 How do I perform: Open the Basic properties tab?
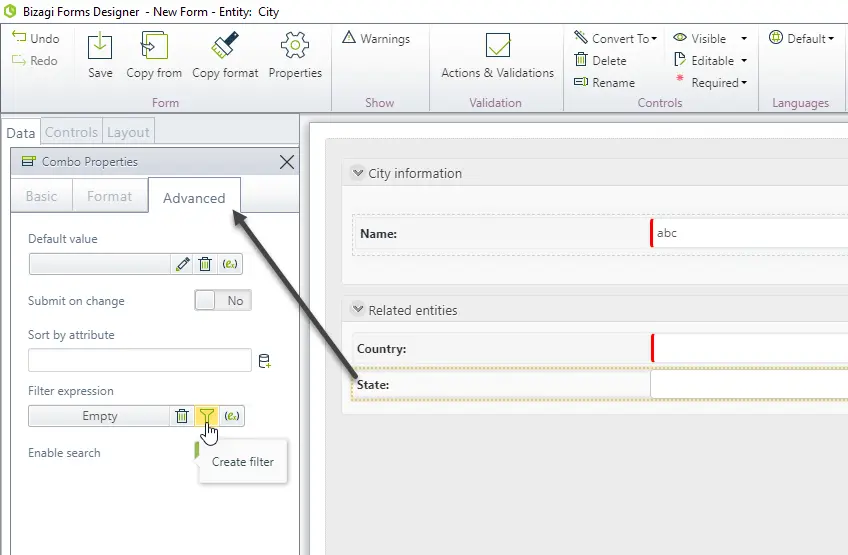(x=41, y=196)
